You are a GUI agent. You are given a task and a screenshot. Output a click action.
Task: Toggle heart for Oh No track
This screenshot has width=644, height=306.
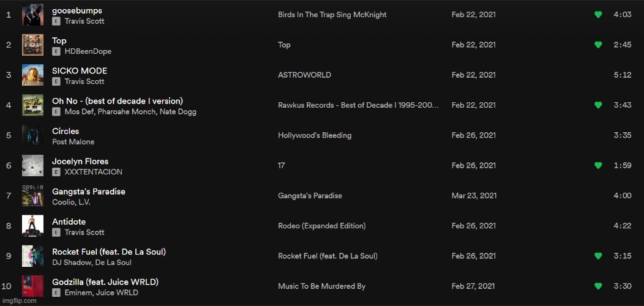tap(598, 105)
